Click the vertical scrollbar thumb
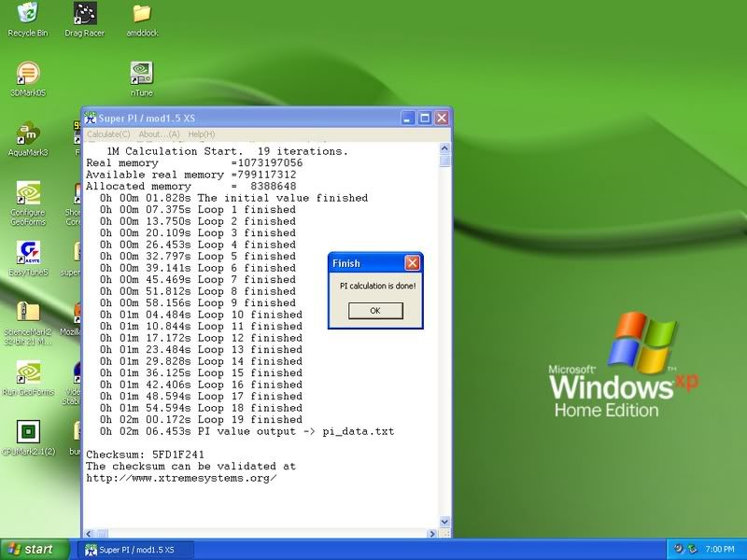The height and width of the screenshot is (560, 747). tap(444, 161)
